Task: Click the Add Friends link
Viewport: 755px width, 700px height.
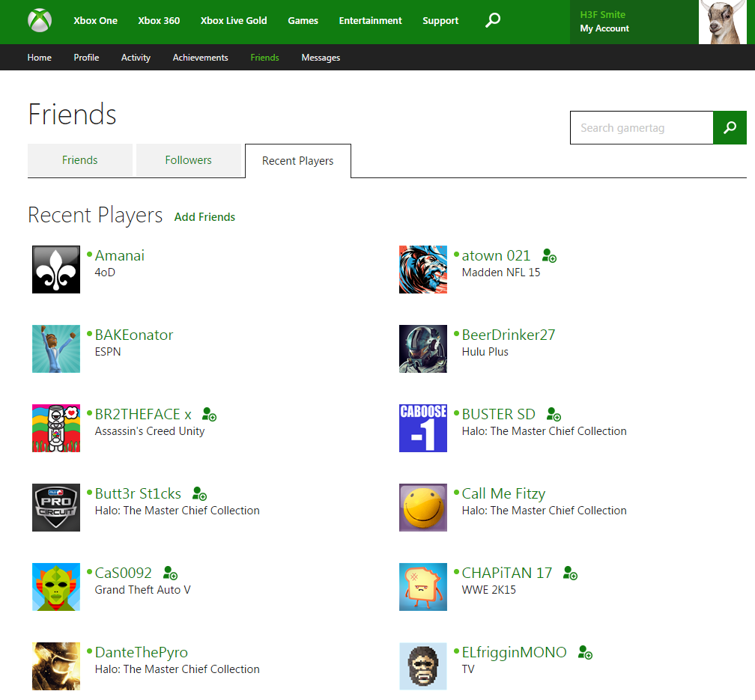Action: (x=204, y=217)
